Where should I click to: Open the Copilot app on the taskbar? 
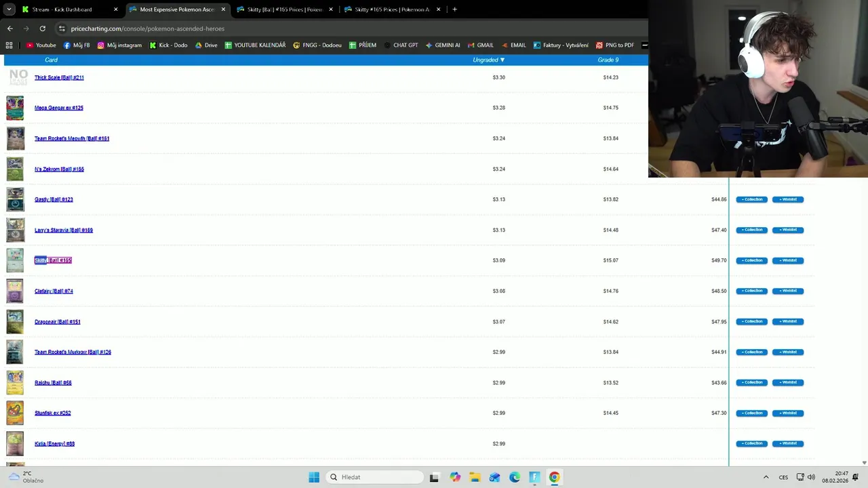pos(455,477)
